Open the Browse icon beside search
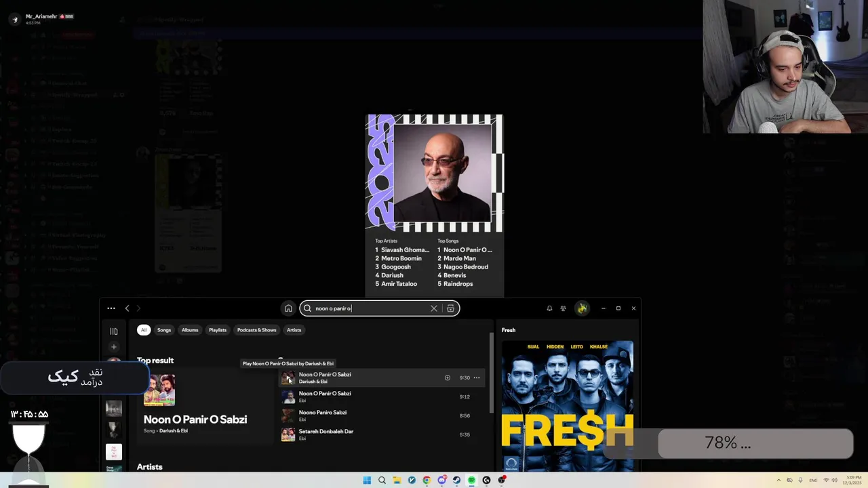Image resolution: width=868 pixels, height=488 pixels. 450,308
